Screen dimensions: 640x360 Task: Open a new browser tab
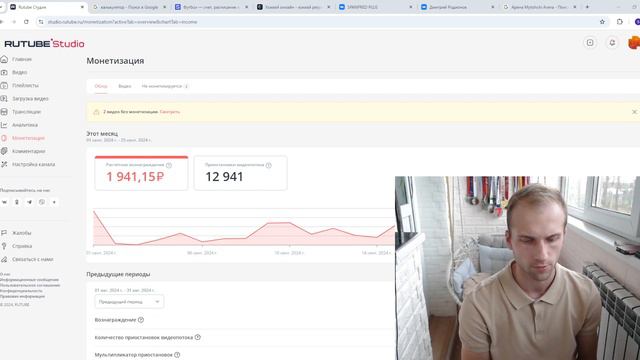pos(587,7)
